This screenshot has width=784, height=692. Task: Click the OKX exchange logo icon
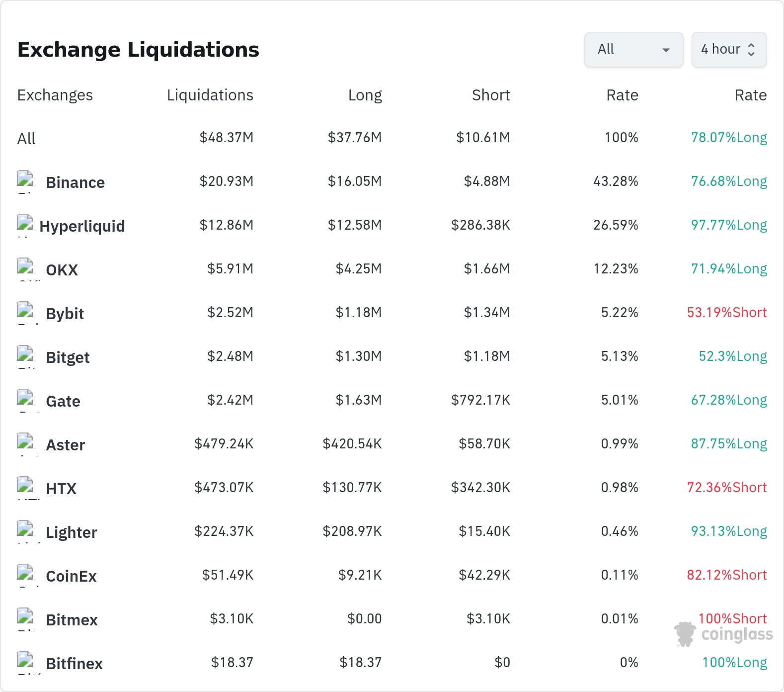(25, 269)
